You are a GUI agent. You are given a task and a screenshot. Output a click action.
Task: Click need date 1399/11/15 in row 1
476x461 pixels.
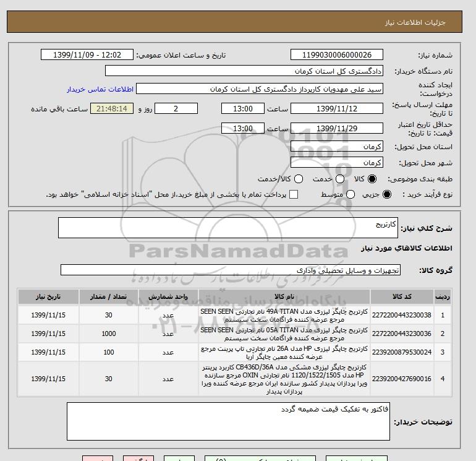pyautogui.click(x=48, y=315)
